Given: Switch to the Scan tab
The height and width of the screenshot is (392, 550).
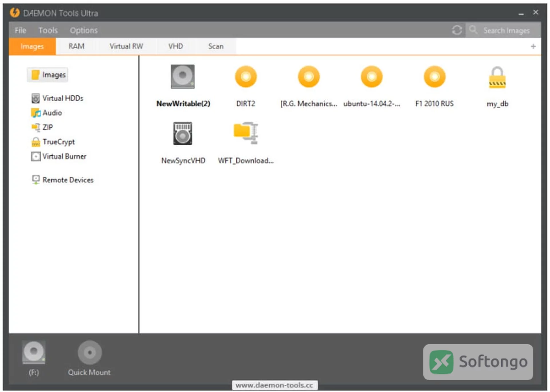Looking at the screenshot, I should click(x=216, y=46).
